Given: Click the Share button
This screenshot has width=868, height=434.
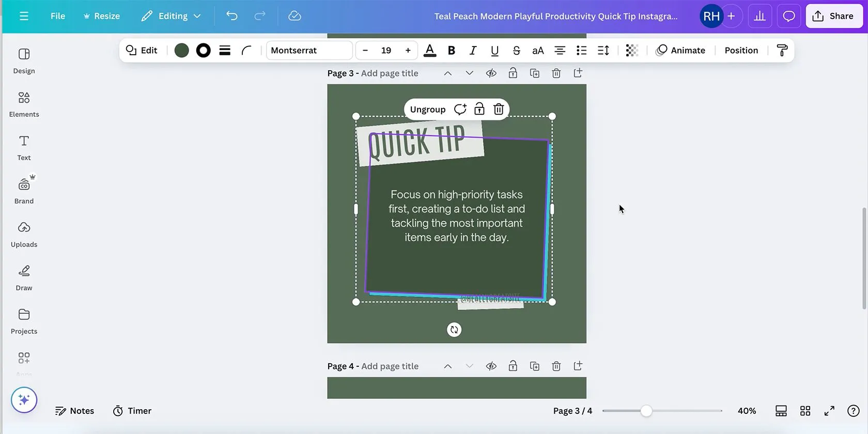Looking at the screenshot, I should [x=833, y=16].
